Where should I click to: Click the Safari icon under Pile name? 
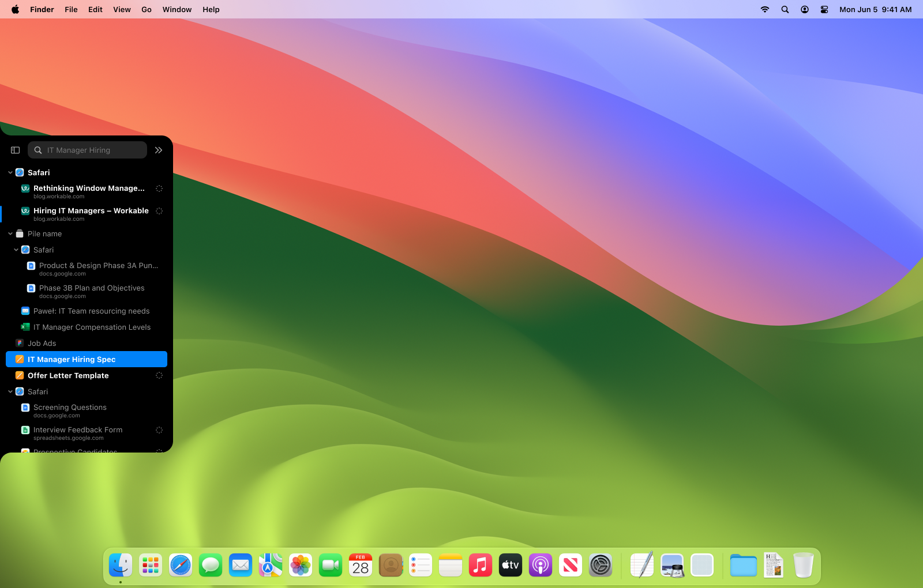[25, 250]
